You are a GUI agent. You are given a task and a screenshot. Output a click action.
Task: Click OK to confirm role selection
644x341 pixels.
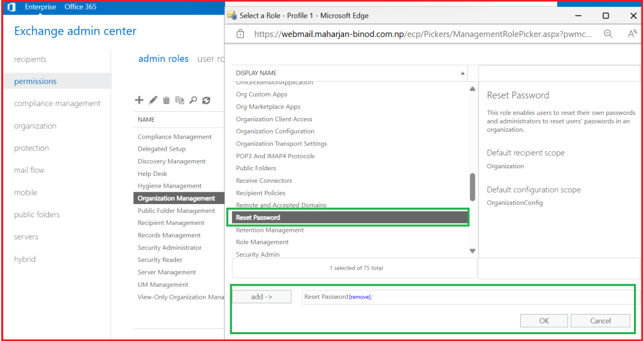click(x=544, y=321)
